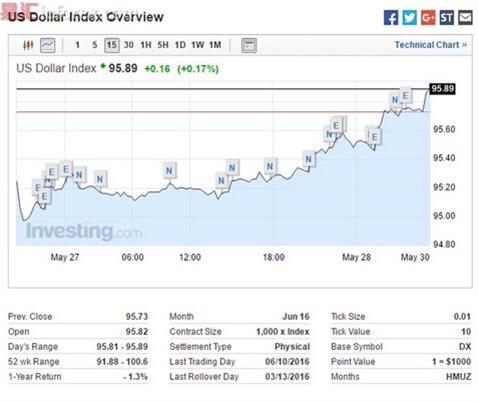
Task: Select the Open value 95.82
Action: (x=137, y=332)
